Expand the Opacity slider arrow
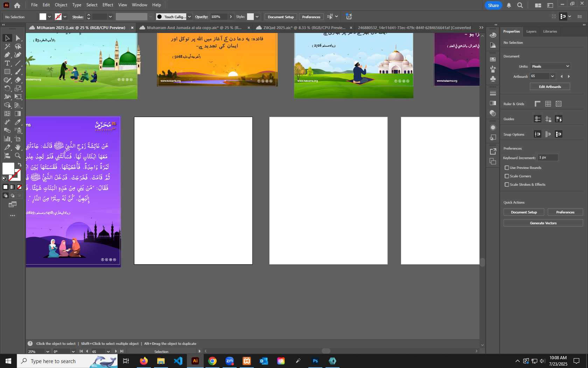Viewport: 588px width, 368px height. (231, 17)
